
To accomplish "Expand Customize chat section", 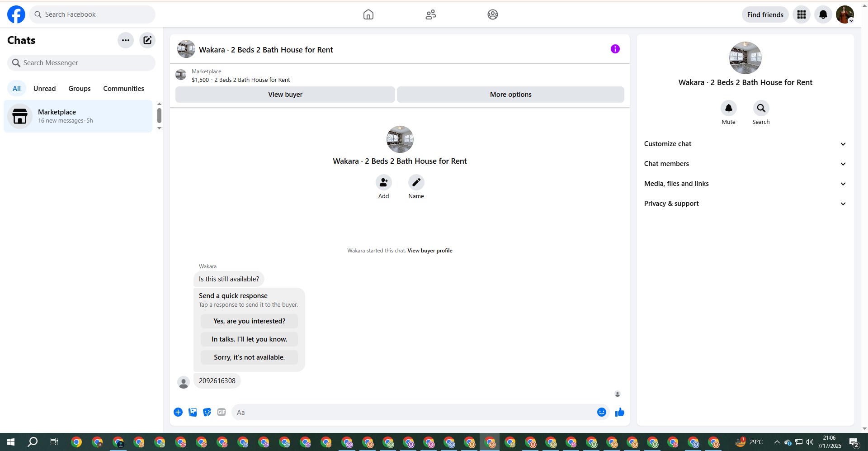I will pyautogui.click(x=745, y=144).
